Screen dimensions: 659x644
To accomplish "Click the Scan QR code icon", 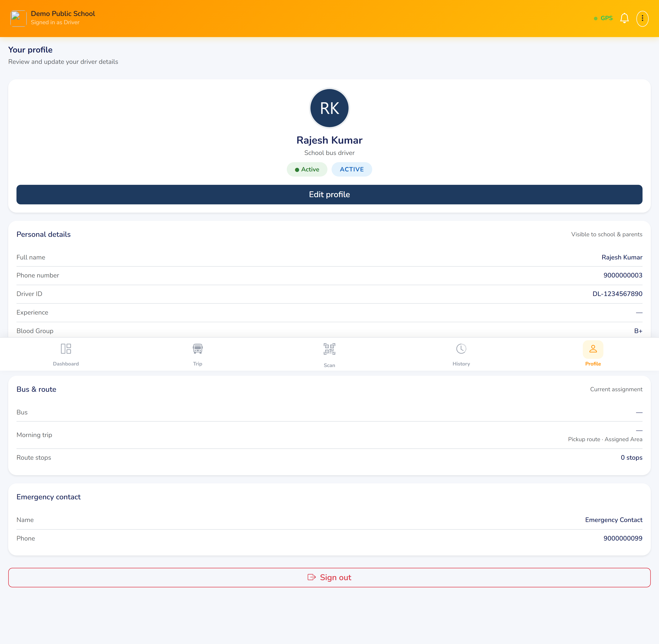I will [x=329, y=349].
